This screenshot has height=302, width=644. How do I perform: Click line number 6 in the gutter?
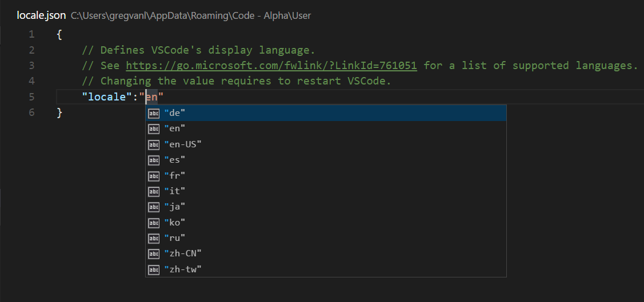(31, 112)
